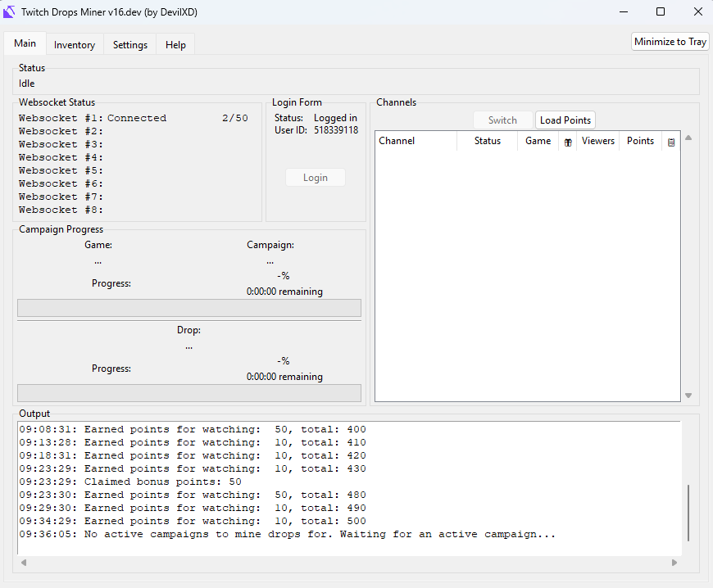The height and width of the screenshot is (588, 713).
Task: Click the Twitch Drops Miner app icon
Action: pyautogui.click(x=11, y=11)
